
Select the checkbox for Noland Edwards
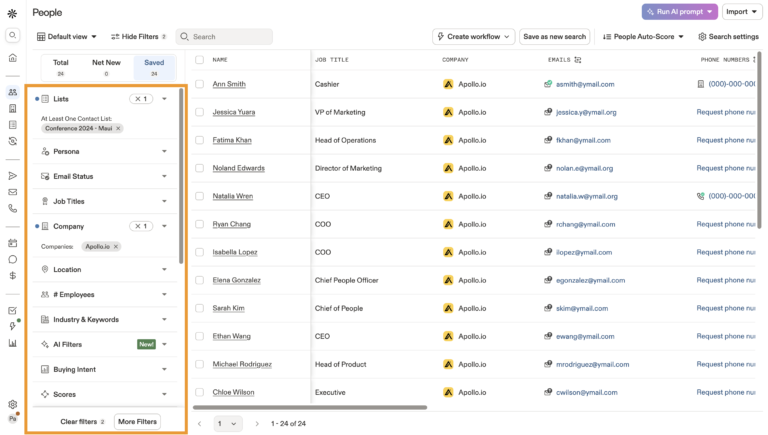tap(199, 168)
